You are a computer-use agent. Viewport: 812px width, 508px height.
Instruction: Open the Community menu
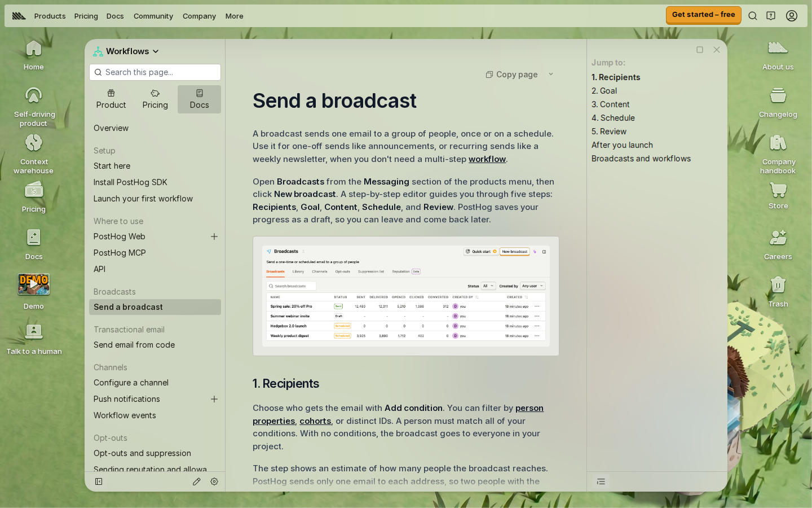coord(153,16)
